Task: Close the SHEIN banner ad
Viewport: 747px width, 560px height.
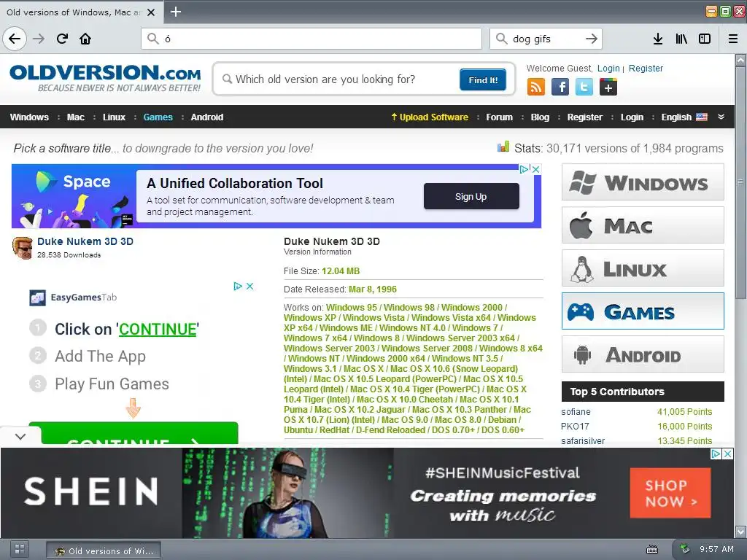Action: pyautogui.click(x=728, y=454)
